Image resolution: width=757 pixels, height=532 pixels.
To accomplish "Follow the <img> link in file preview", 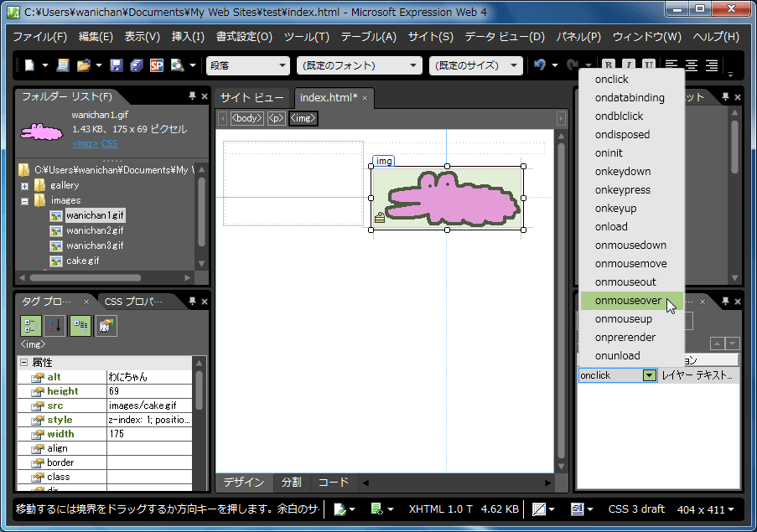I will (85, 143).
